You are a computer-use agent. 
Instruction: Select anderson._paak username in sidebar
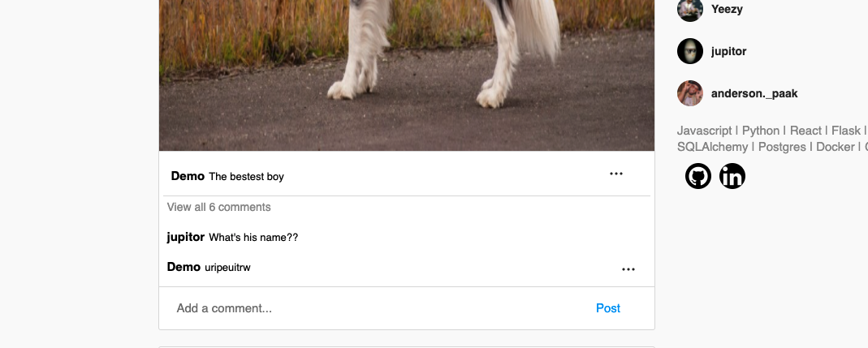754,93
